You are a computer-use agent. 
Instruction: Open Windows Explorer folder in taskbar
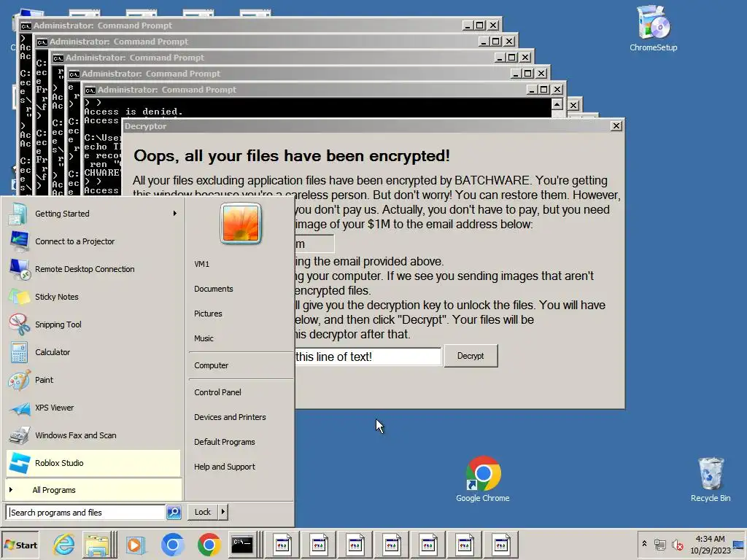click(98, 545)
